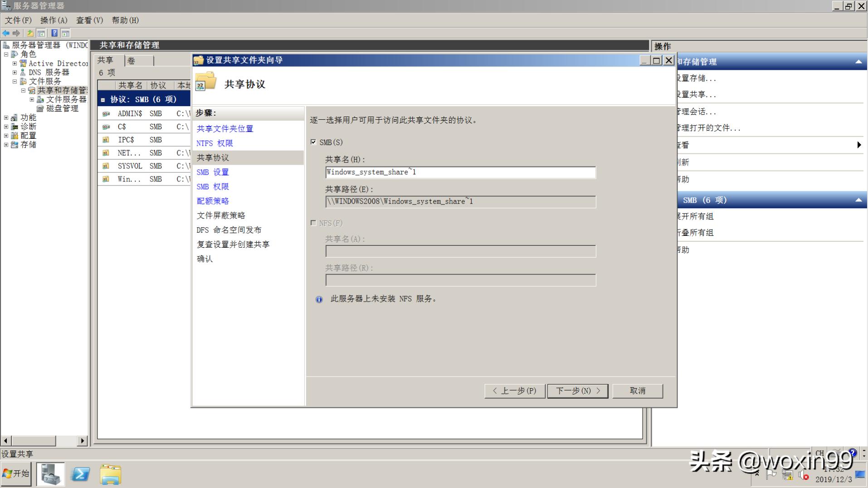Open Help via the blue question mark toolbar icon
868x488 pixels.
(54, 33)
